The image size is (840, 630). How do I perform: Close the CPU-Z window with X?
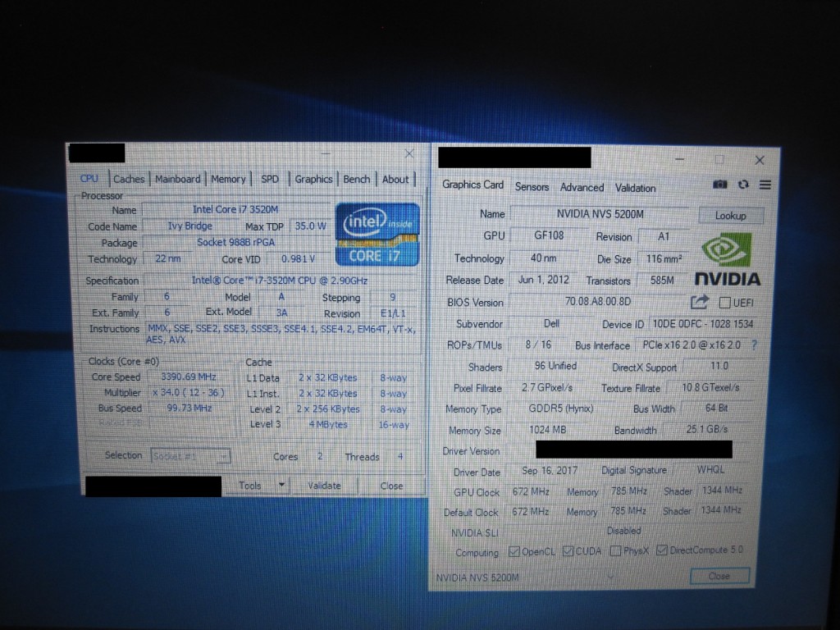[x=409, y=154]
